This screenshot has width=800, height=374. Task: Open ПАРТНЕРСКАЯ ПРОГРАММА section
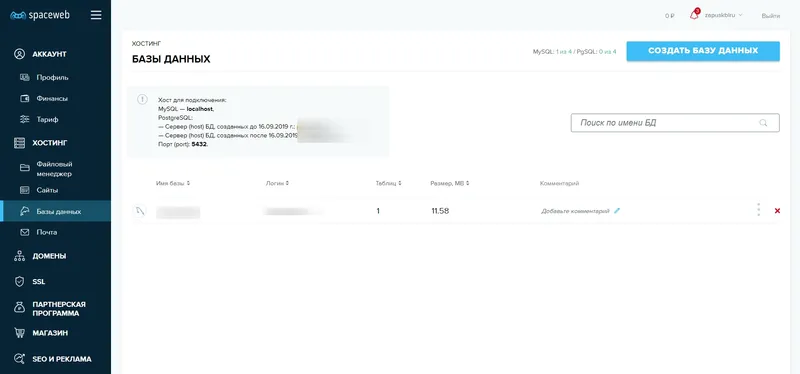pyautogui.click(x=59, y=309)
